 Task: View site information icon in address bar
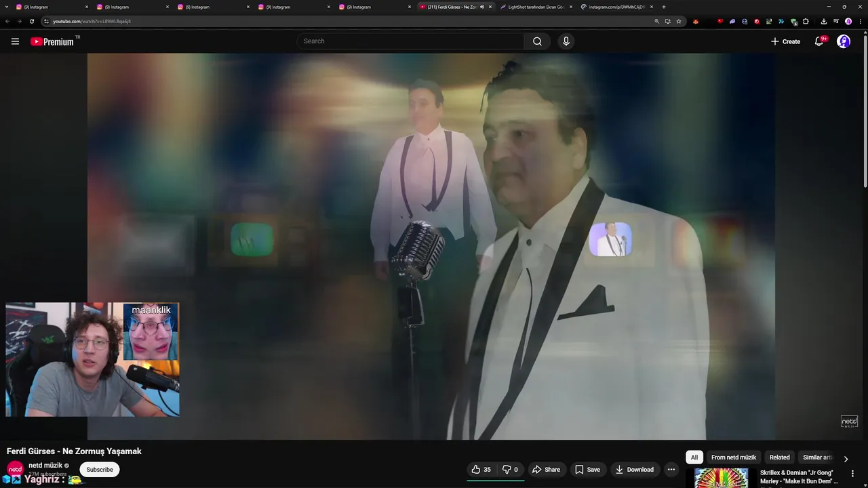(x=46, y=21)
